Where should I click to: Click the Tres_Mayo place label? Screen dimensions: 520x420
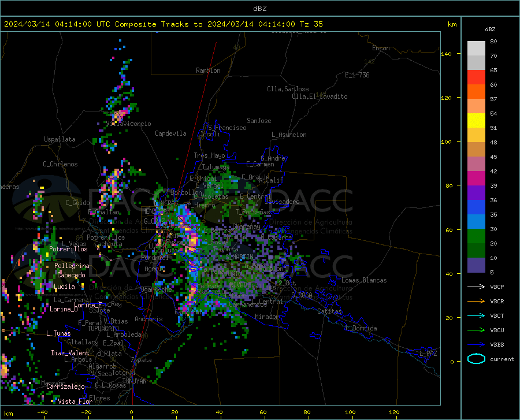pyautogui.click(x=209, y=155)
